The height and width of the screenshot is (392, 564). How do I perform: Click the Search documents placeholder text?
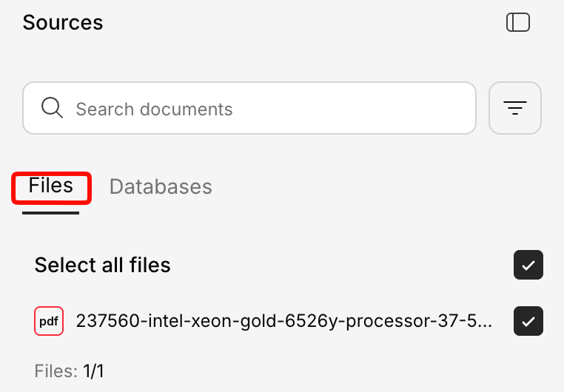click(x=154, y=109)
